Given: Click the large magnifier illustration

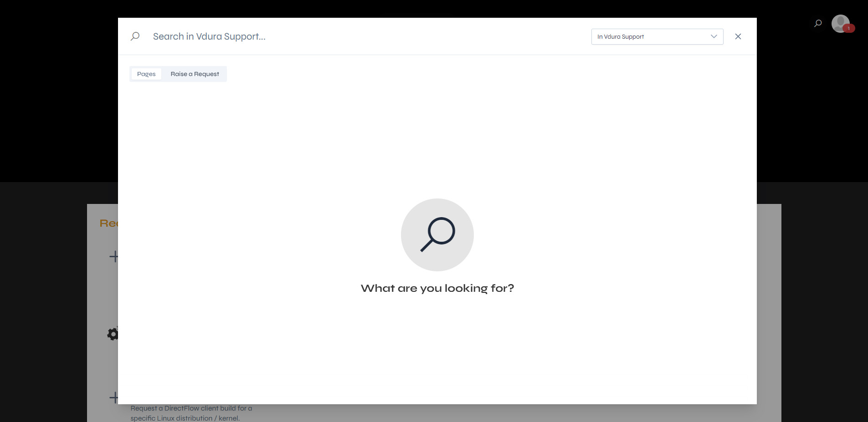Looking at the screenshot, I should pos(437,235).
